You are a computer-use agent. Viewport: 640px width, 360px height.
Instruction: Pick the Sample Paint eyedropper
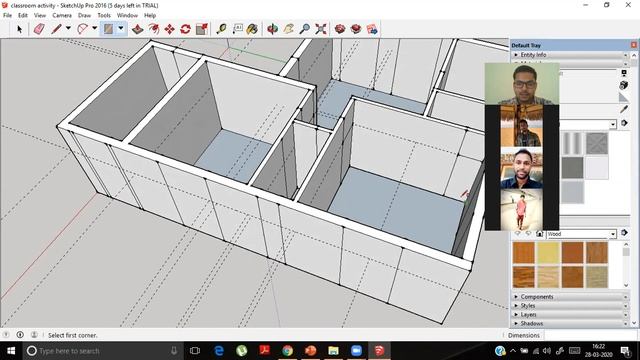(624, 109)
